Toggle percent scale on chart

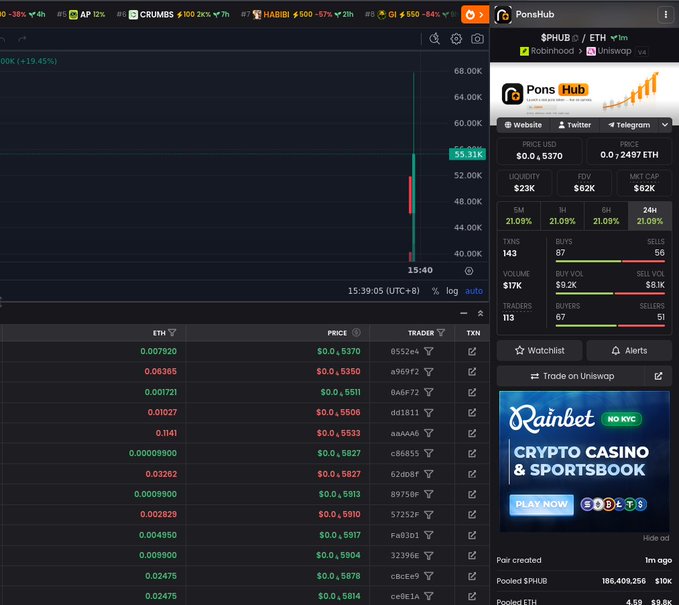click(435, 291)
